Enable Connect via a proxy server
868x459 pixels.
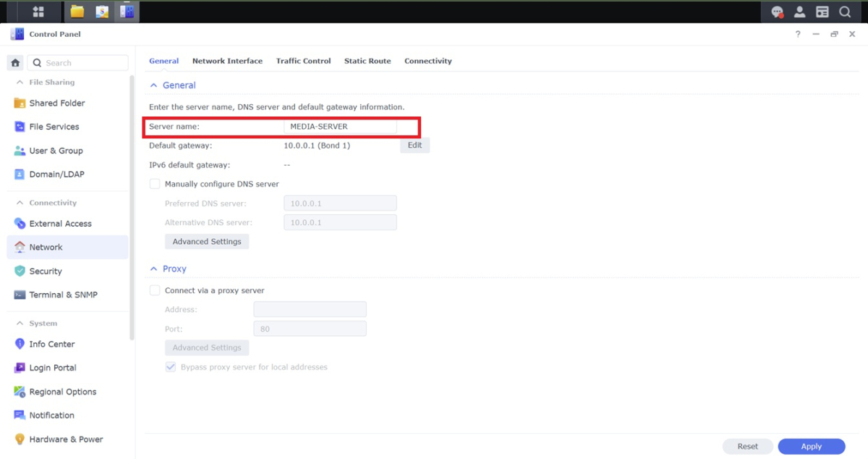click(155, 290)
